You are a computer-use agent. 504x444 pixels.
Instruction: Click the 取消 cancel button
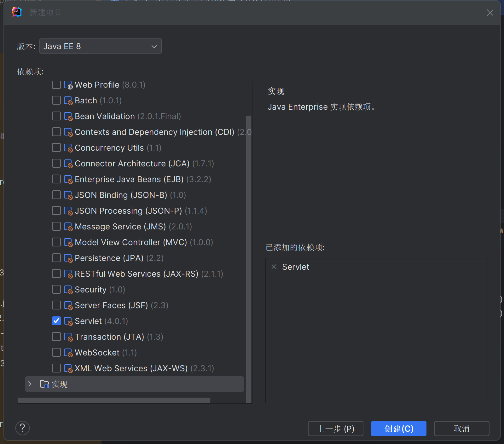[461, 429]
